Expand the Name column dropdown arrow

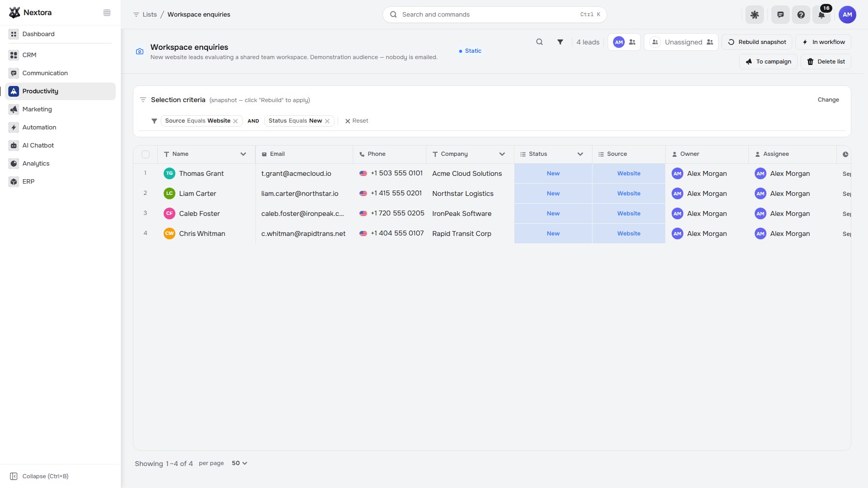pos(243,154)
